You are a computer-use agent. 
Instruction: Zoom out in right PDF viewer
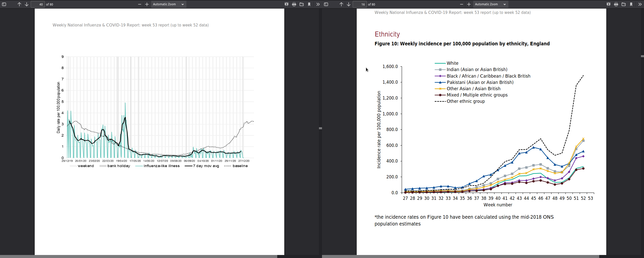tap(462, 4)
